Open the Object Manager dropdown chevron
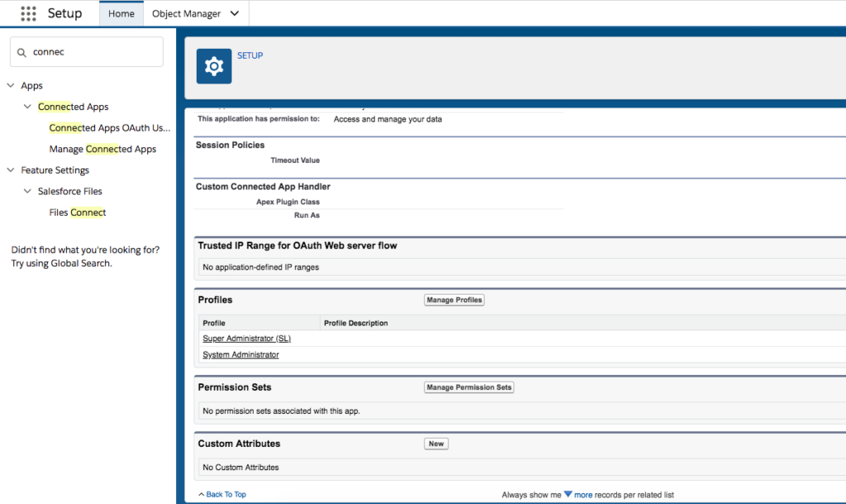The image size is (846, 504). tap(234, 13)
